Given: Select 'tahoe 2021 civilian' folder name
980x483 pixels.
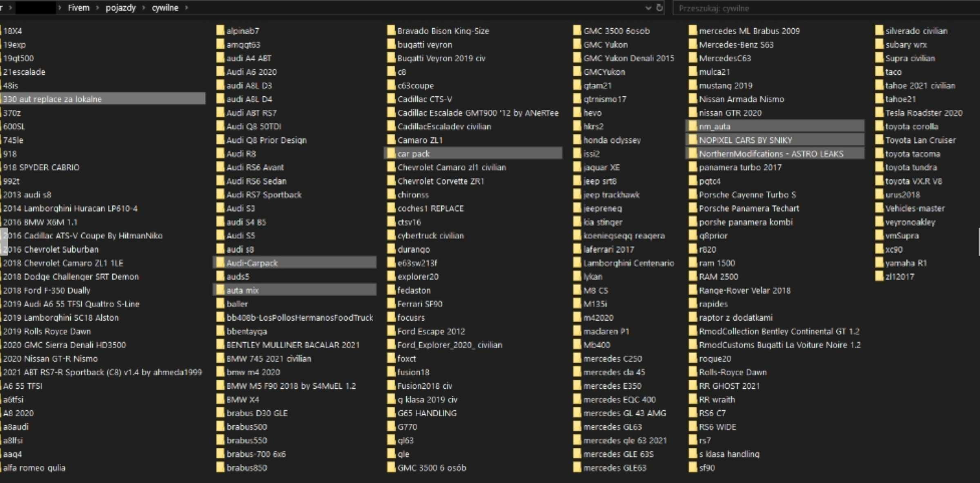Looking at the screenshot, I should [x=920, y=85].
